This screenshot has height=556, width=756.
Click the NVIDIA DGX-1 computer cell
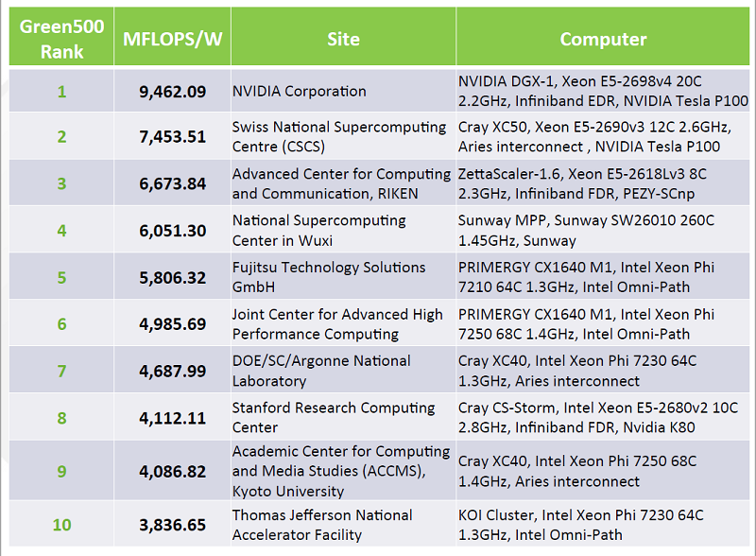(603, 91)
